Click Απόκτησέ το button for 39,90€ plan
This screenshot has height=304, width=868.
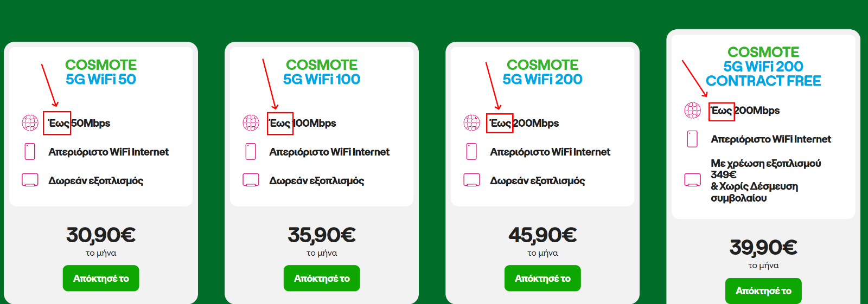point(763,291)
